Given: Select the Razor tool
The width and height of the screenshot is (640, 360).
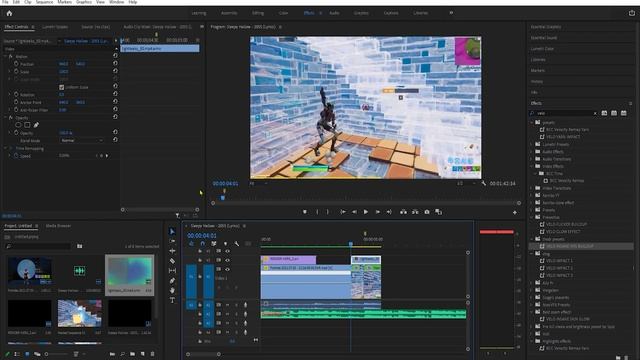Looking at the screenshot, I should [172, 261].
